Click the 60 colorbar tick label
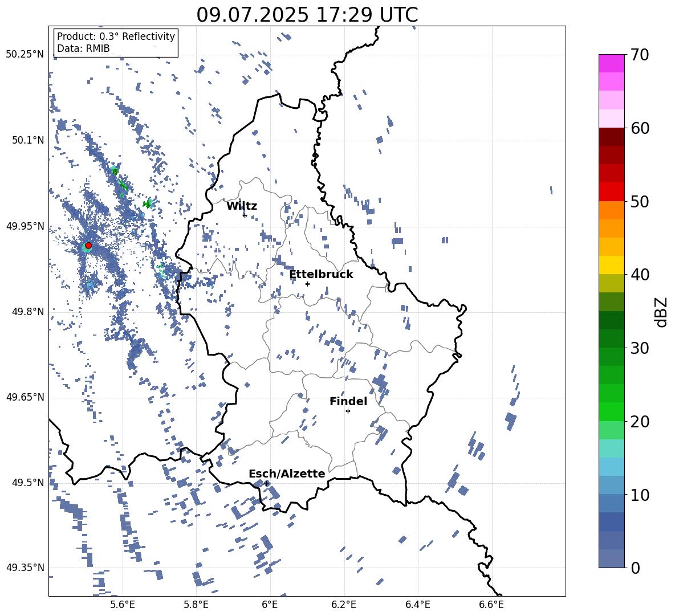This screenshot has height=616, width=675. click(x=640, y=128)
